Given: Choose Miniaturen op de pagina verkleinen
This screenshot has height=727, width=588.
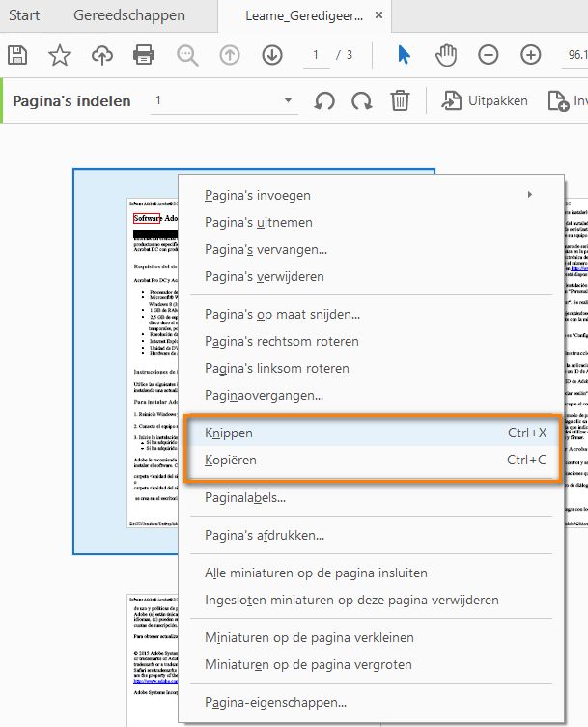Looking at the screenshot, I should point(371,637).
